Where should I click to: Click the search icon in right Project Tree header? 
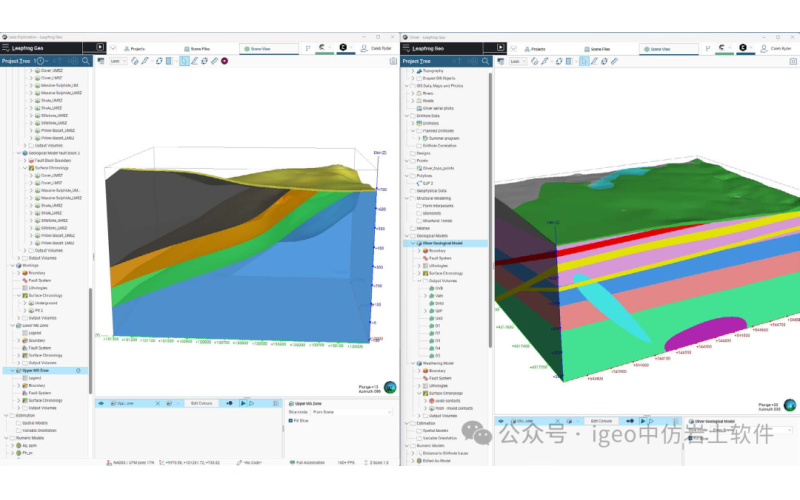point(486,61)
